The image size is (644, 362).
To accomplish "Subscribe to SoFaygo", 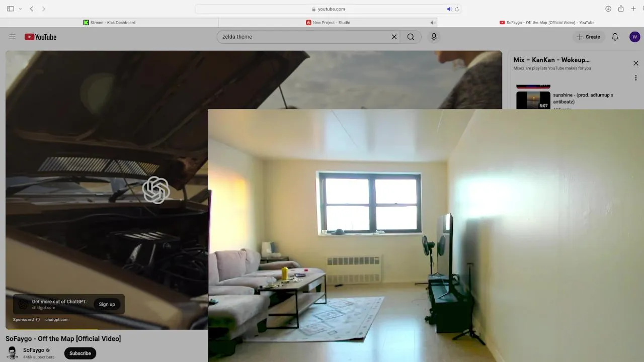I will (80, 353).
